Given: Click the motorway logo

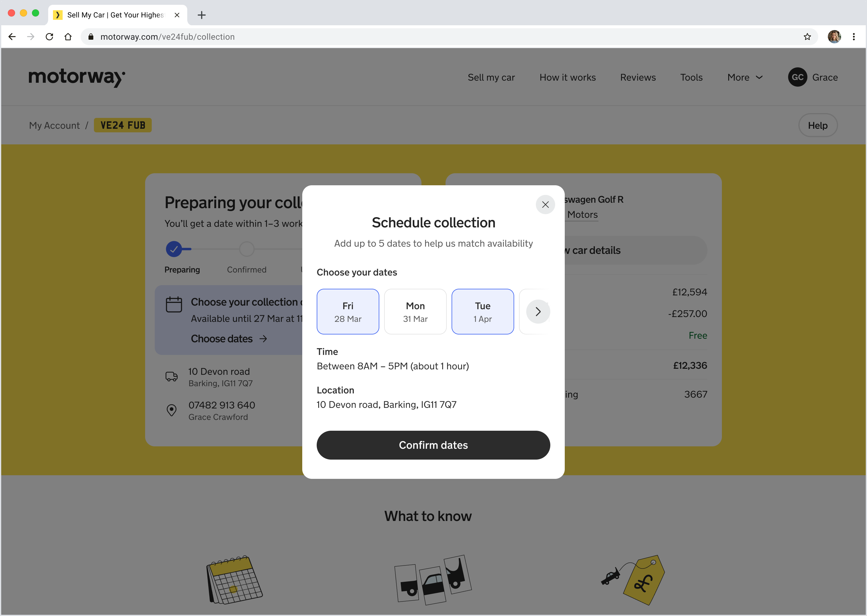Looking at the screenshot, I should click(77, 77).
